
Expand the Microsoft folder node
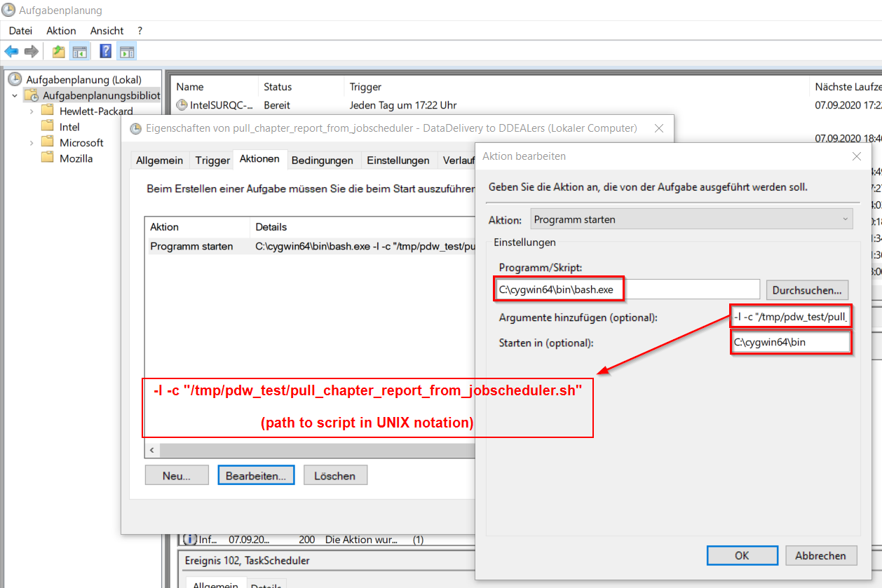[x=32, y=143]
